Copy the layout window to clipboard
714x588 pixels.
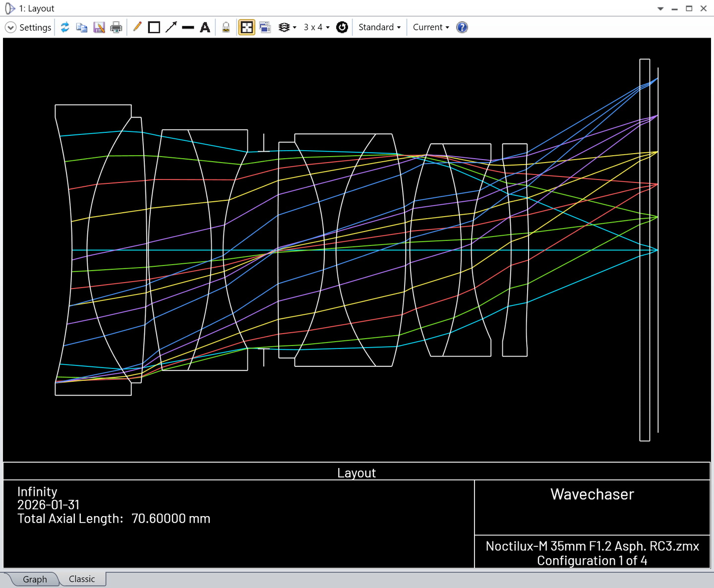pyautogui.click(x=82, y=27)
